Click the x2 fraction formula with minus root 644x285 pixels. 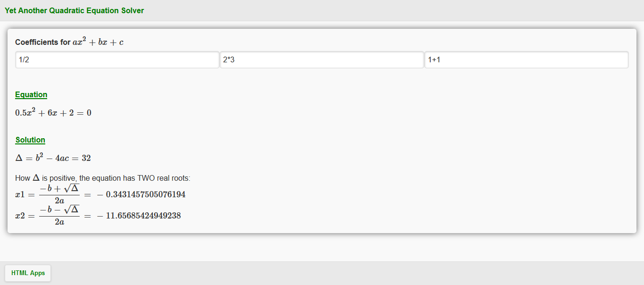pyautogui.click(x=59, y=215)
